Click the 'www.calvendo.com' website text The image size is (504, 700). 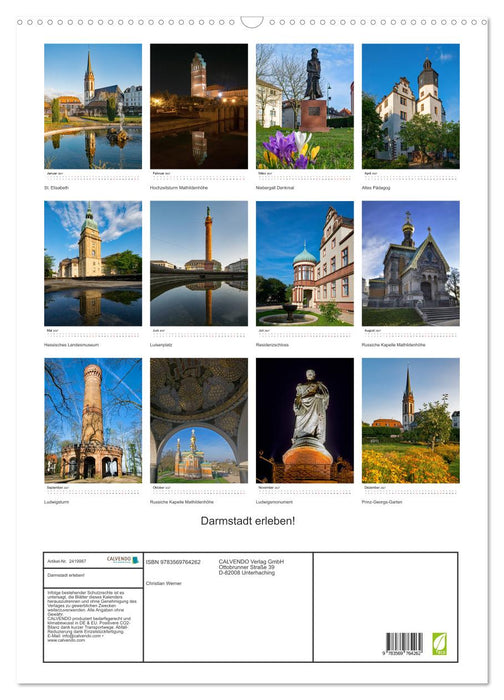point(66,640)
